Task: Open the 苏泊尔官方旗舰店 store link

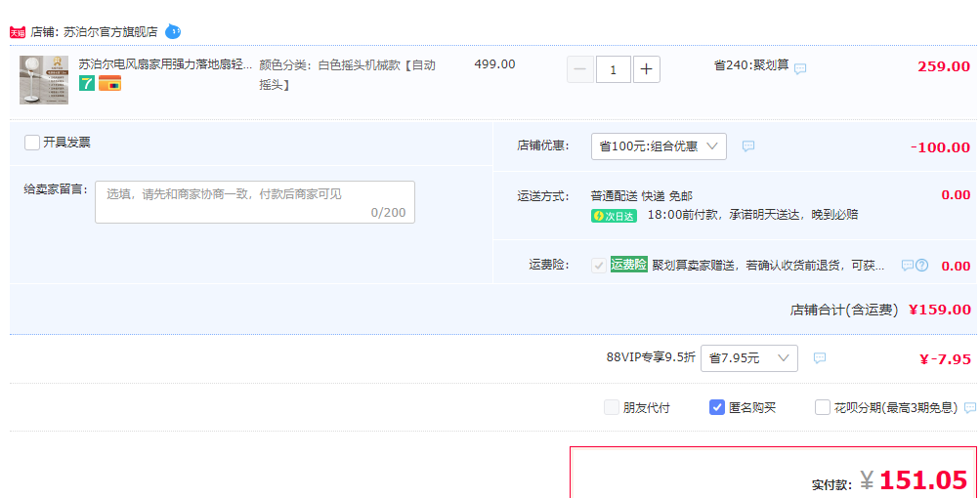Action: coord(110,32)
